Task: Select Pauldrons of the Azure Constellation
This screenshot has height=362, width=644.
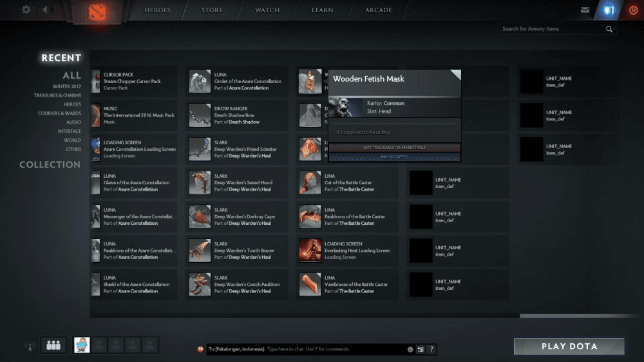Action: [x=135, y=251]
